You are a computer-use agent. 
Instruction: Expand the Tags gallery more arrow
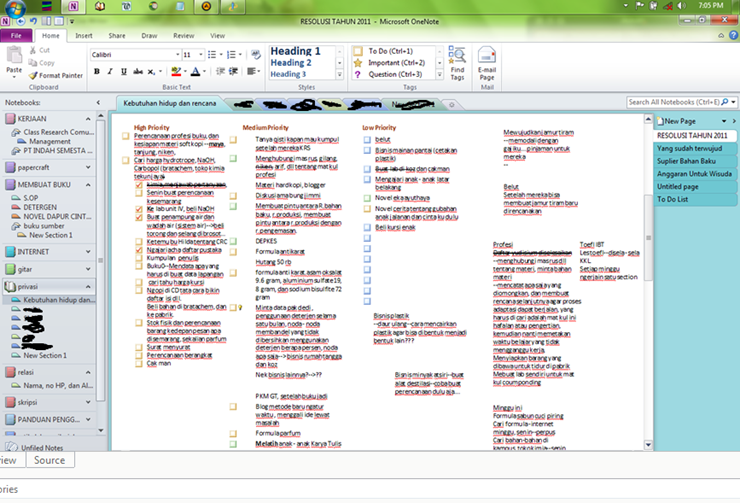439,75
